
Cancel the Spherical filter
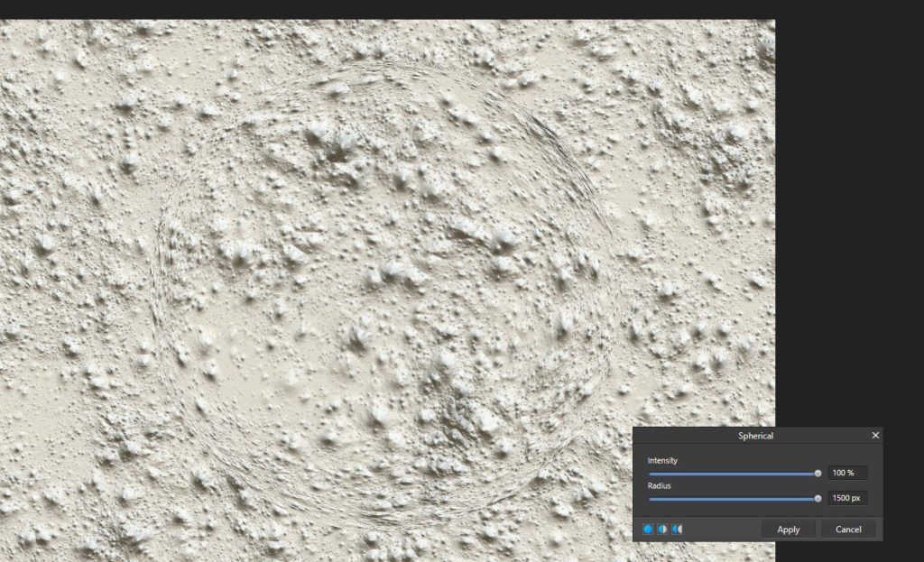click(x=848, y=530)
